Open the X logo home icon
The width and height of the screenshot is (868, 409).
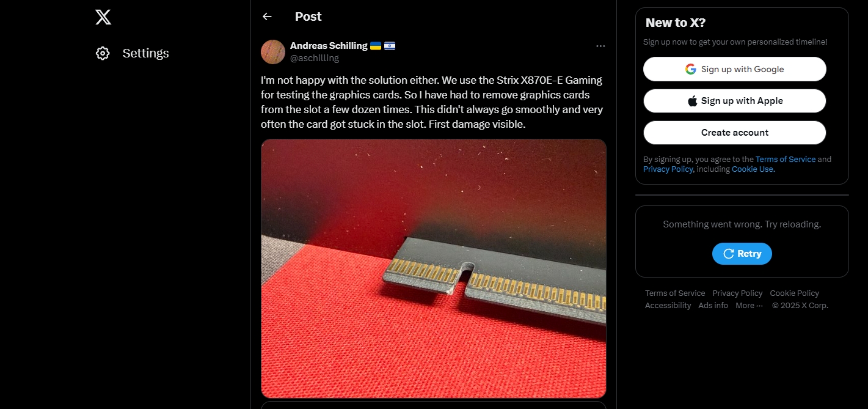click(x=103, y=17)
